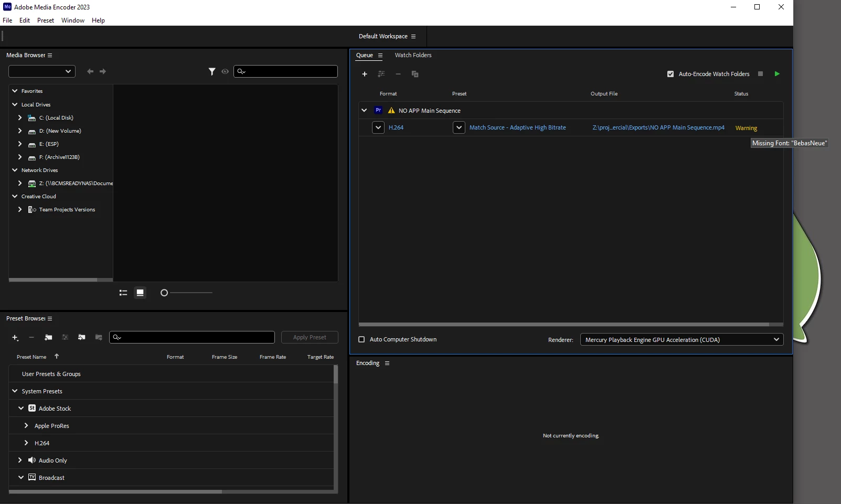The width and height of the screenshot is (841, 504).
Task: Click the Add Source plus icon in Queue
Action: click(365, 74)
